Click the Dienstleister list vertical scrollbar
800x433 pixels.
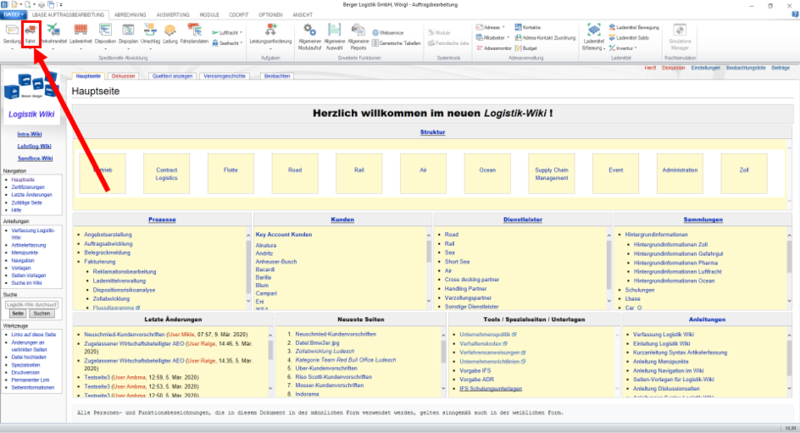point(608,268)
